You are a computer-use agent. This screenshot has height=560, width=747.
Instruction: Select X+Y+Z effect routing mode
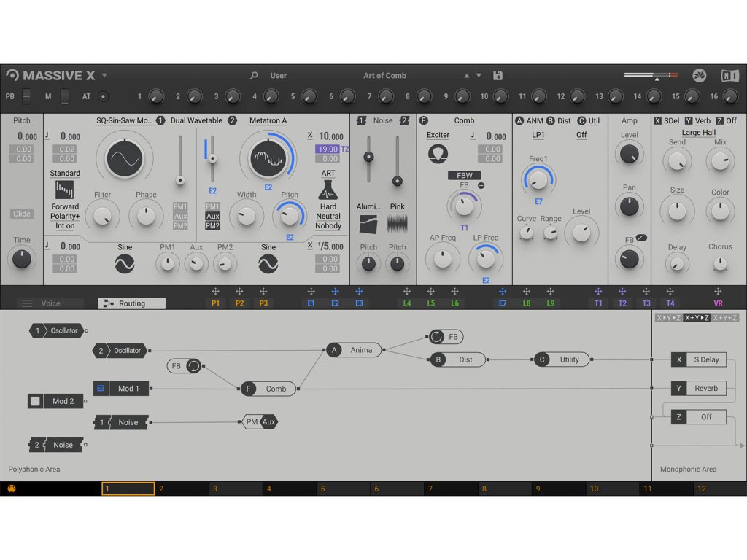[x=725, y=318]
